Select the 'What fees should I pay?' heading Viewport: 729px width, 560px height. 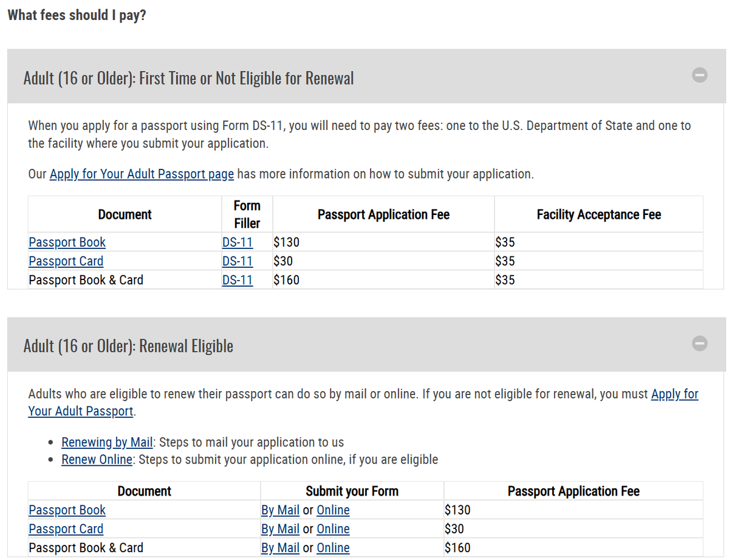click(x=77, y=15)
